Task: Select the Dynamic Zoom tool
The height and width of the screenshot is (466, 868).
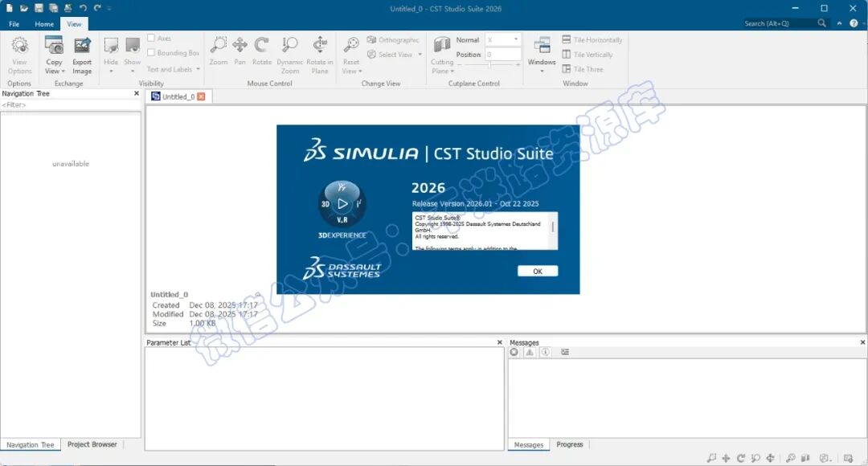Action: point(289,55)
